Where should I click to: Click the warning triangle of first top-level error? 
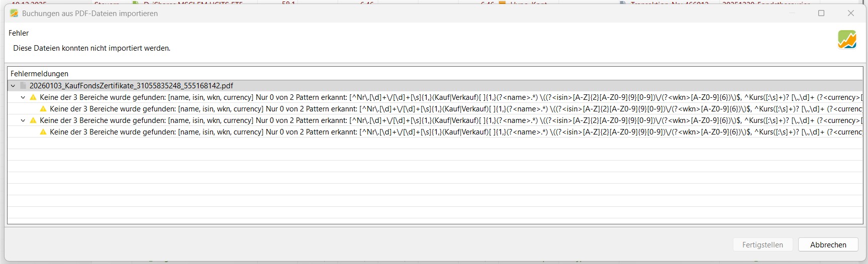[x=33, y=97]
